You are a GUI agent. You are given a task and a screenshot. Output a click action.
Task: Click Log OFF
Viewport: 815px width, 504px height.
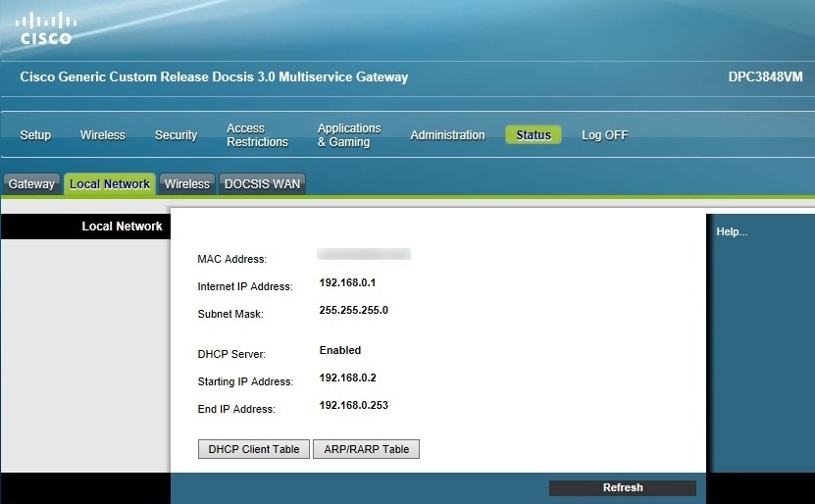604,135
